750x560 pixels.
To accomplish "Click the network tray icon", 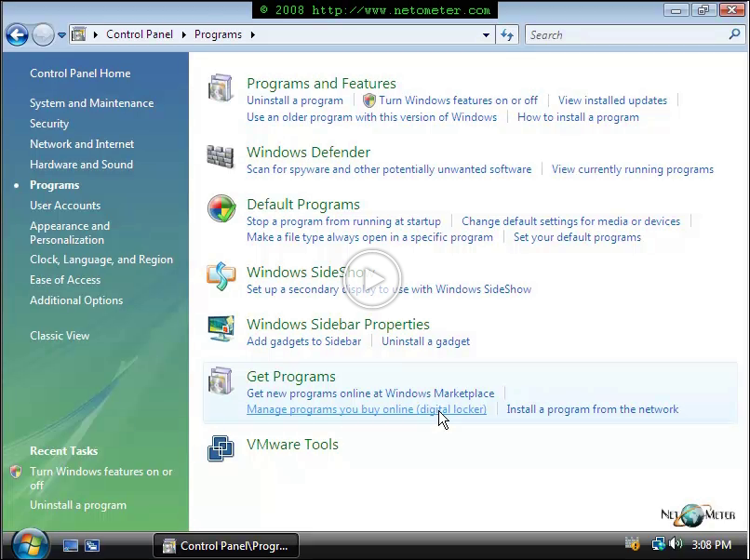I will tap(658, 544).
